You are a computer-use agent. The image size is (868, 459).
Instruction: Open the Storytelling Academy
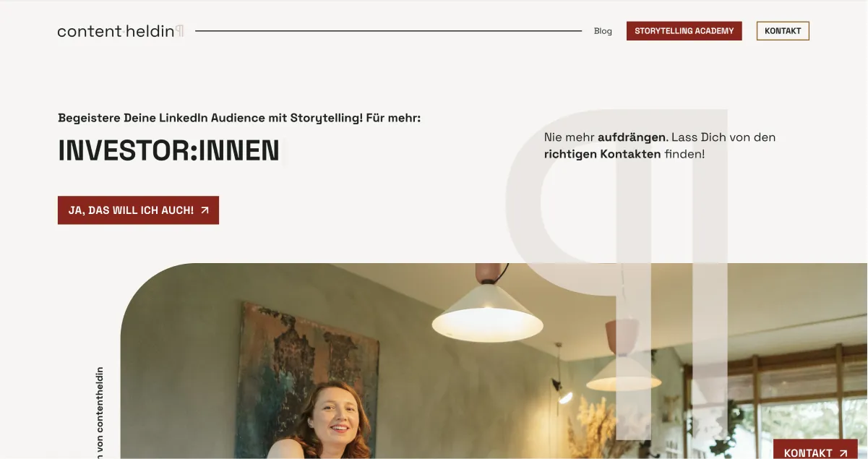(x=684, y=31)
